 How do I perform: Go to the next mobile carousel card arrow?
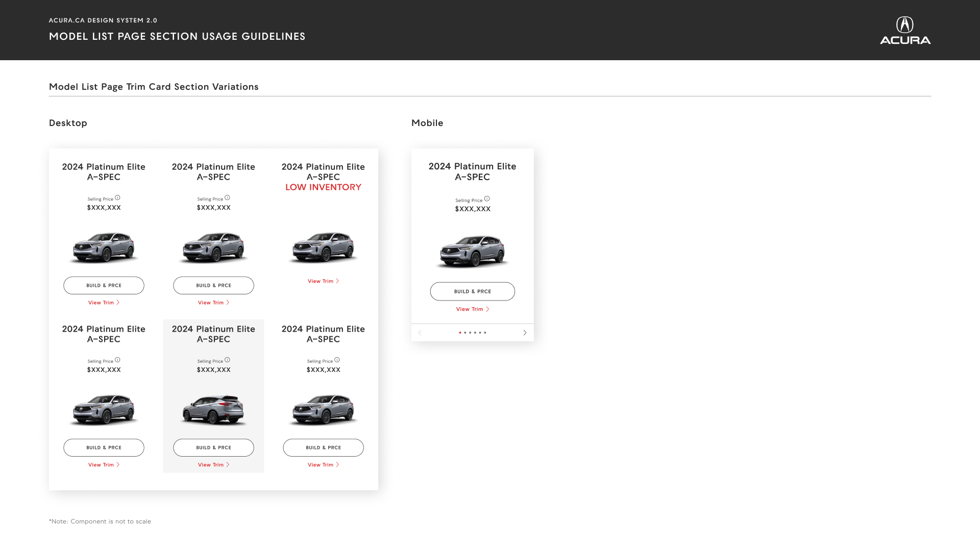[525, 333]
